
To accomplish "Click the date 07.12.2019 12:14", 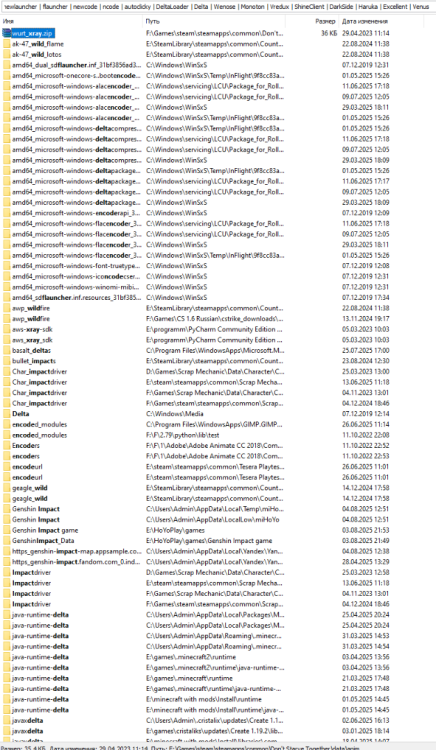I will (366, 414).
